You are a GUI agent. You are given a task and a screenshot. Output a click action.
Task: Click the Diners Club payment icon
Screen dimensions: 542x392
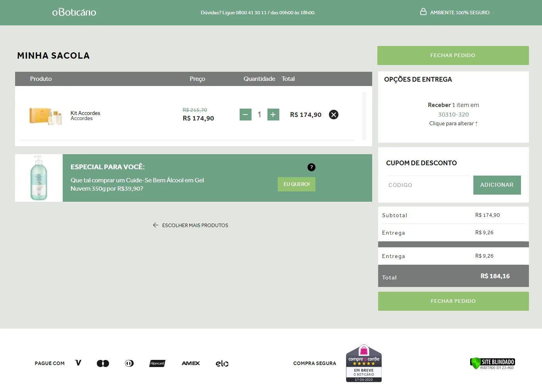coord(129,363)
